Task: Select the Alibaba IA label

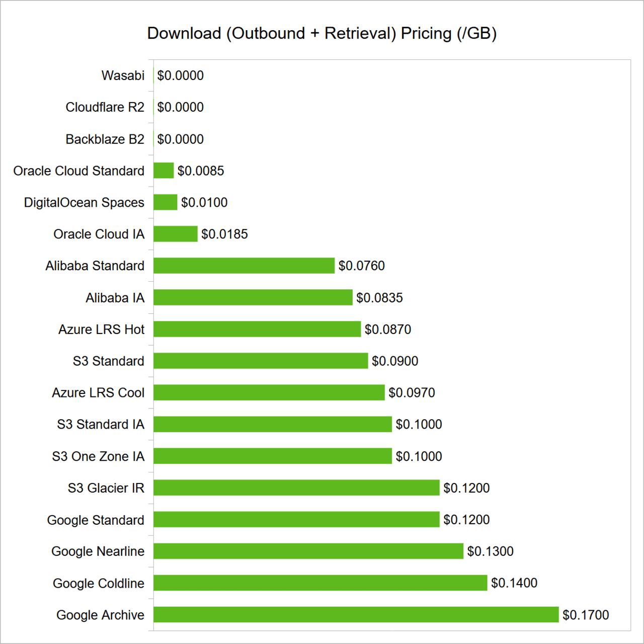Action: [115, 298]
